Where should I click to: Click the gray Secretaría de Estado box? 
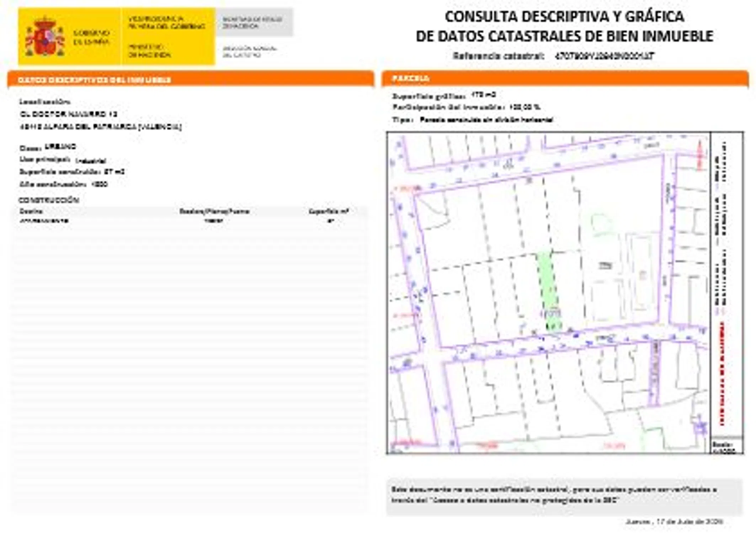click(x=254, y=22)
